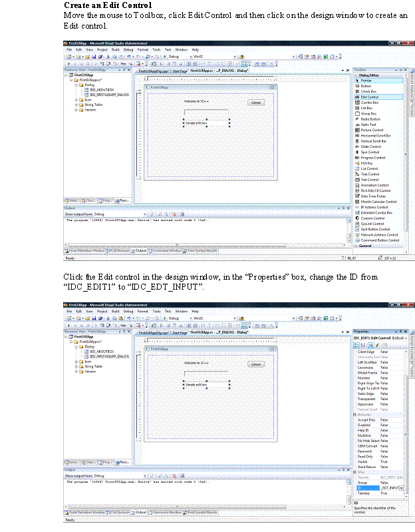The image size is (415, 532).
Task: Select 'Sample edit box' control in Toolbox screenshot
Action: tap(206, 123)
